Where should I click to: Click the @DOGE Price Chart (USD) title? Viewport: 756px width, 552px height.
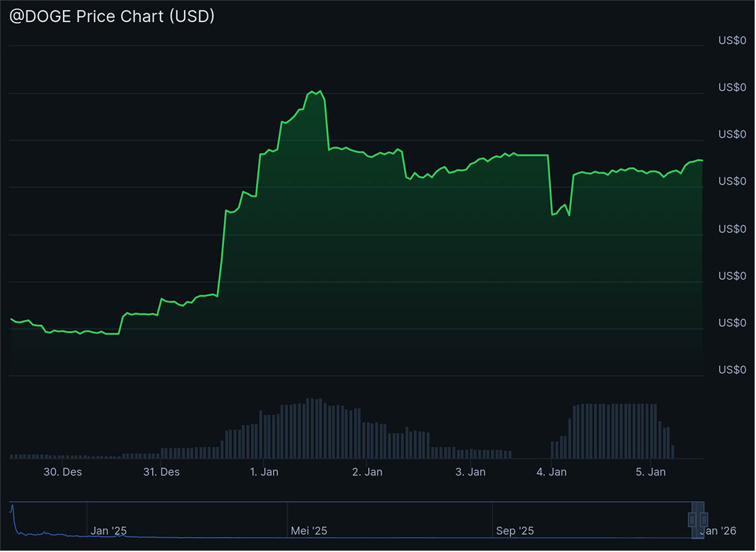[x=113, y=16]
